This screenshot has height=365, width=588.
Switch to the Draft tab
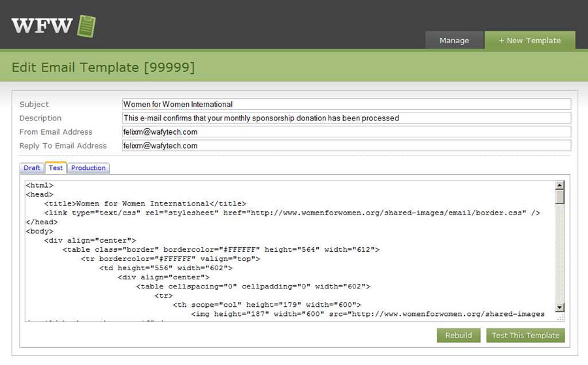(x=32, y=168)
